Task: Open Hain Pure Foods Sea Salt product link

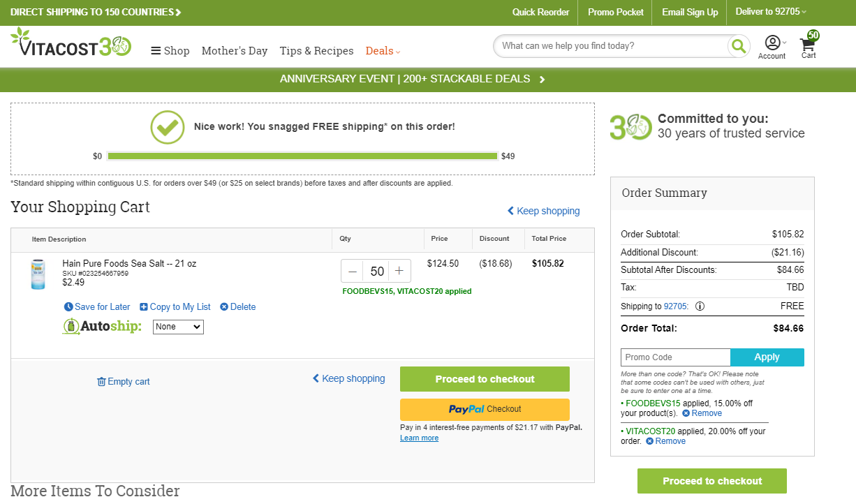Action: click(129, 263)
